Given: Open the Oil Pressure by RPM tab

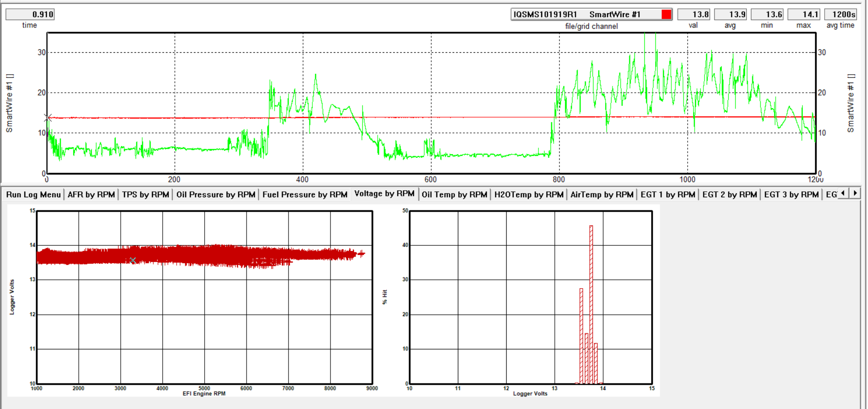Looking at the screenshot, I should coord(216,194).
